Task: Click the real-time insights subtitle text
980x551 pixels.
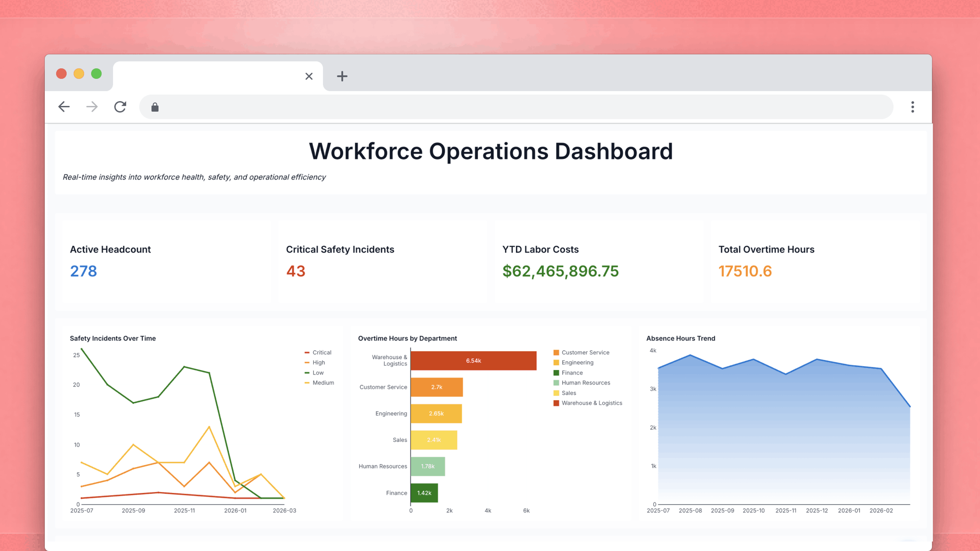Action: (x=194, y=177)
